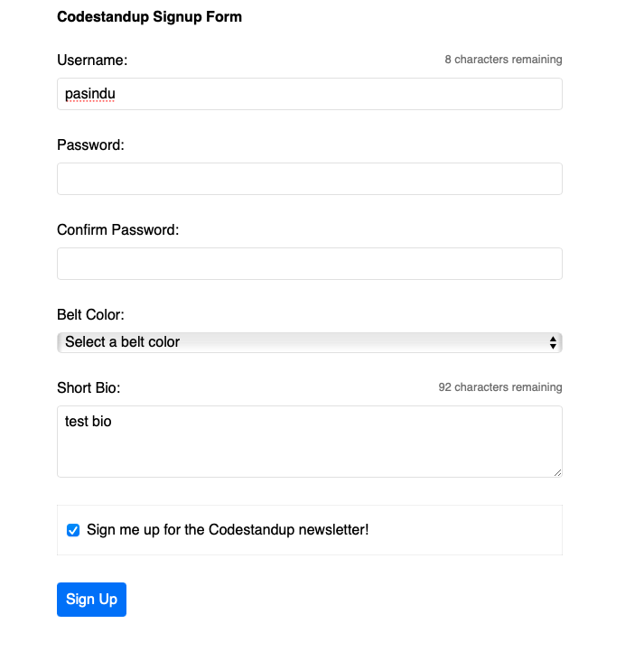Viewport: 644px width, 661px height.
Task: Click the Belt Color label
Action: coord(90,315)
